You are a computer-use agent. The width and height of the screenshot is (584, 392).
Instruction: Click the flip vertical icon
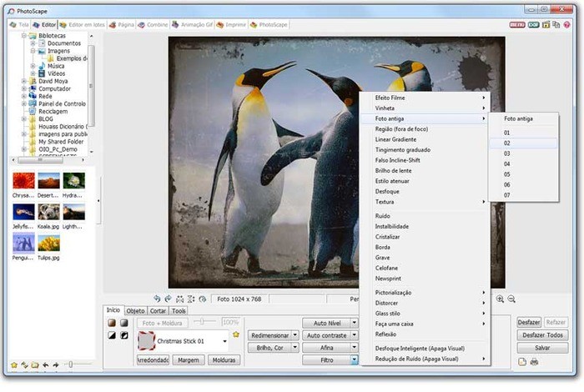click(x=191, y=299)
